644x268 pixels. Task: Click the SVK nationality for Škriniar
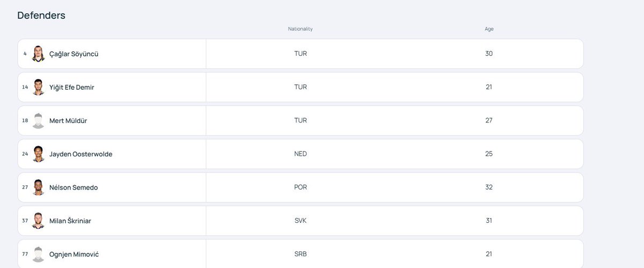coord(301,220)
